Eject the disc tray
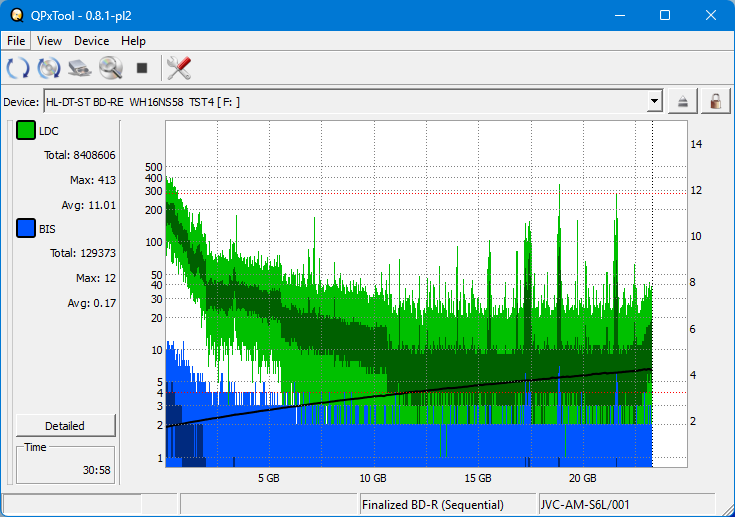The height and width of the screenshot is (517, 735). click(x=683, y=101)
